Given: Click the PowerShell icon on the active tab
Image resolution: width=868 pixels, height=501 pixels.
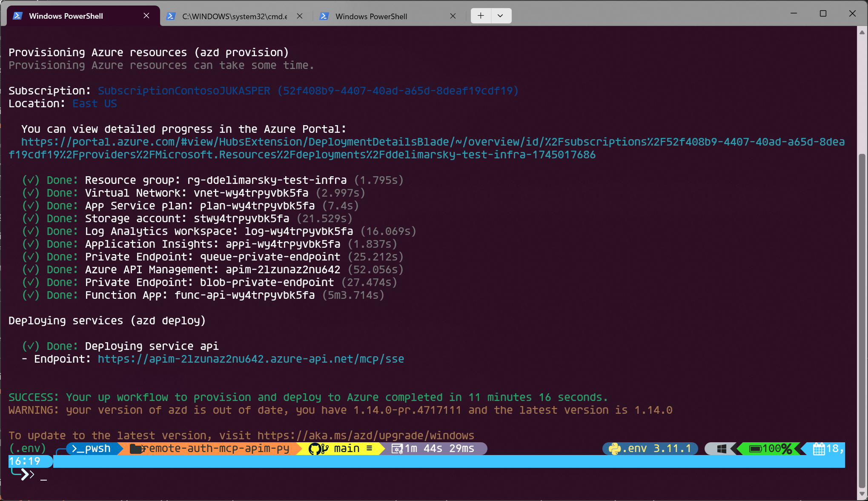Looking at the screenshot, I should click(x=17, y=16).
